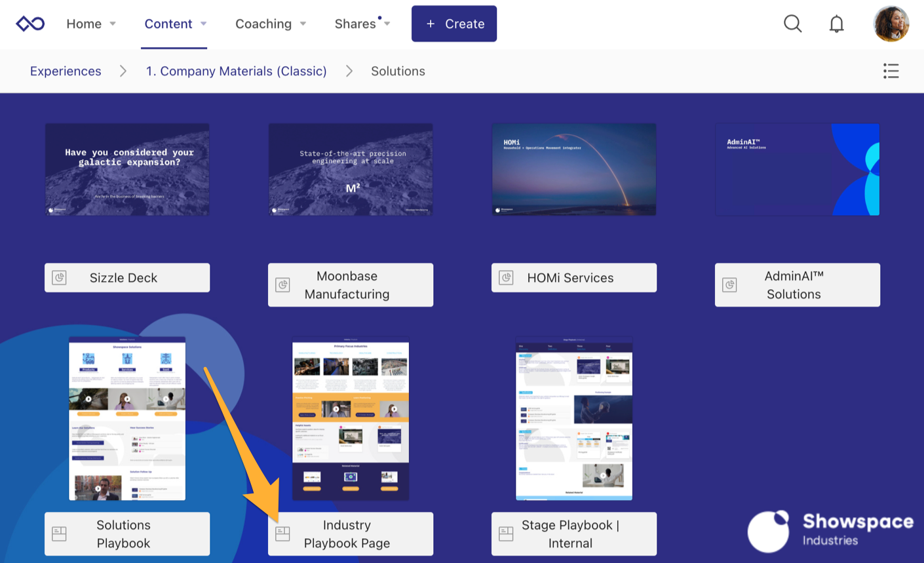This screenshot has width=924, height=563.
Task: Click the Moonbase Manufacturing presentation icon
Action: tap(282, 285)
